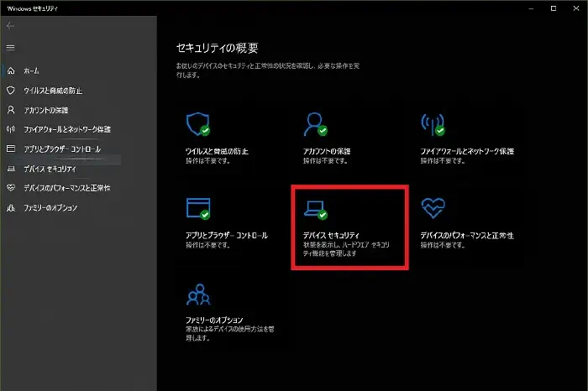This screenshot has width=588, height=391.
Task: Click the back arrow in sidebar
Action: [x=10, y=26]
